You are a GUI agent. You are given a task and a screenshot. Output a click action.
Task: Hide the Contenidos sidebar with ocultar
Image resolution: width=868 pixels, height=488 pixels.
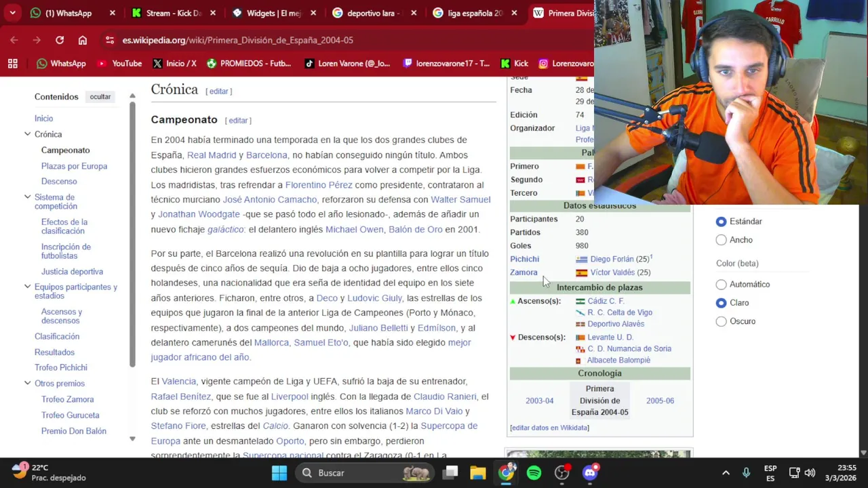pyautogui.click(x=100, y=97)
